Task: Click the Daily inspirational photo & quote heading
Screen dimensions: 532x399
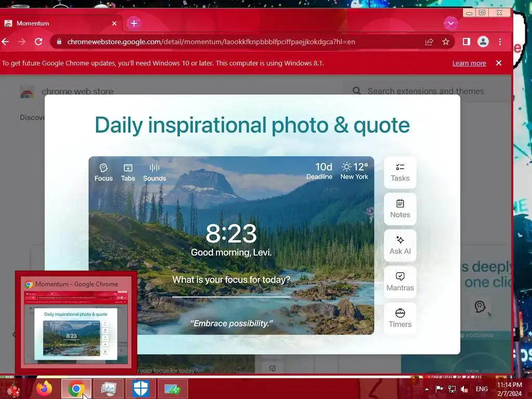Action: (252, 125)
